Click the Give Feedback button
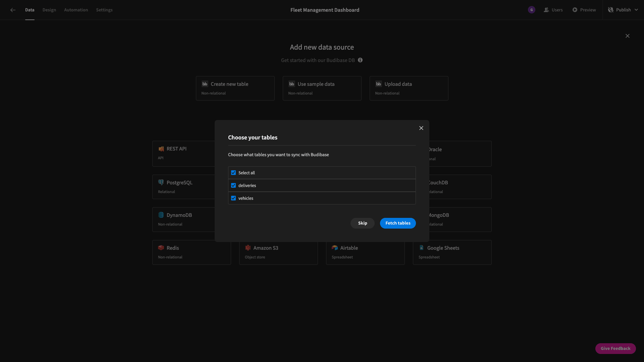 615,349
